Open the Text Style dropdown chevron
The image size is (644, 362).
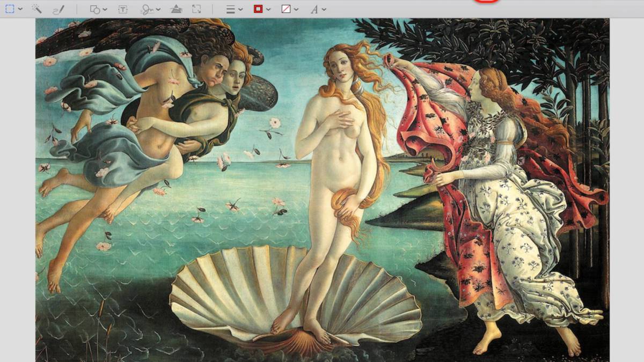coord(324,10)
